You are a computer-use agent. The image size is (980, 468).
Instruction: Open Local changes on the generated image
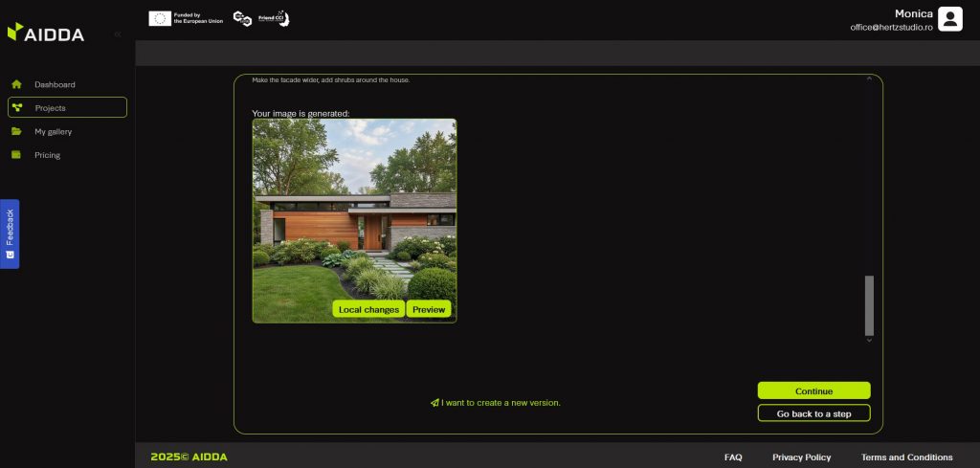click(368, 309)
